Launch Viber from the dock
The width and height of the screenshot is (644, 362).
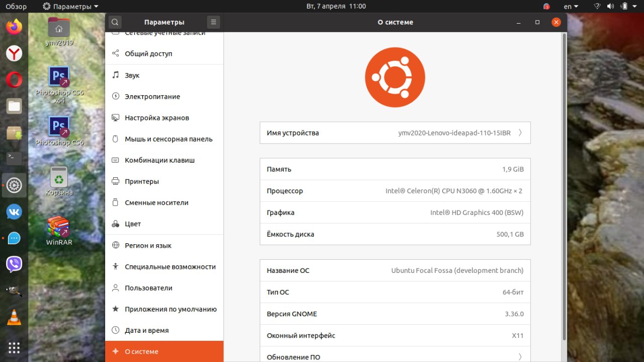(14, 264)
